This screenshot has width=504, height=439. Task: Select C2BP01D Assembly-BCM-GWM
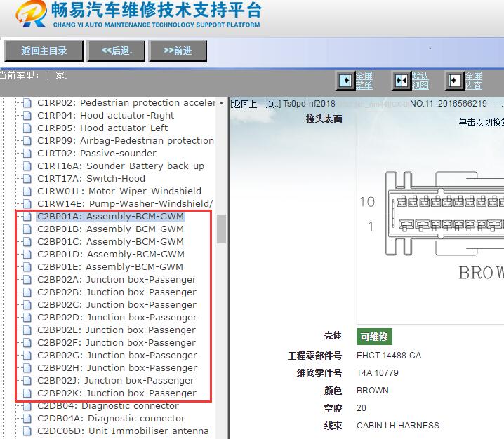click(x=111, y=255)
